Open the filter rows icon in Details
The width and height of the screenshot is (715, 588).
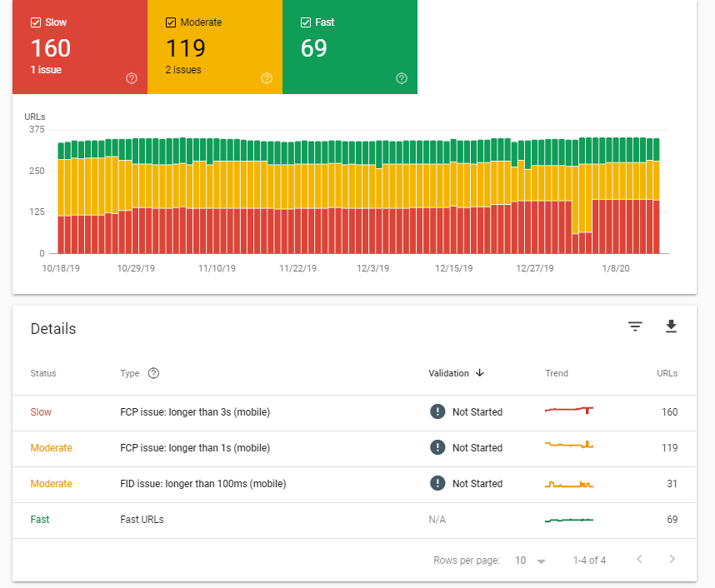[635, 326]
